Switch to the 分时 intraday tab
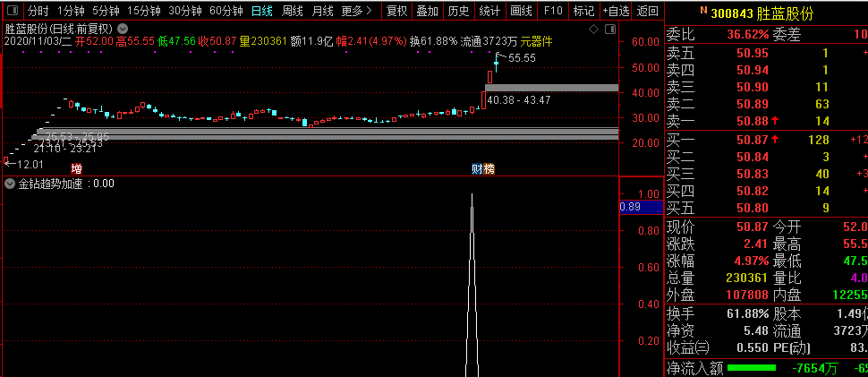This screenshot has height=377, width=868. 38,11
